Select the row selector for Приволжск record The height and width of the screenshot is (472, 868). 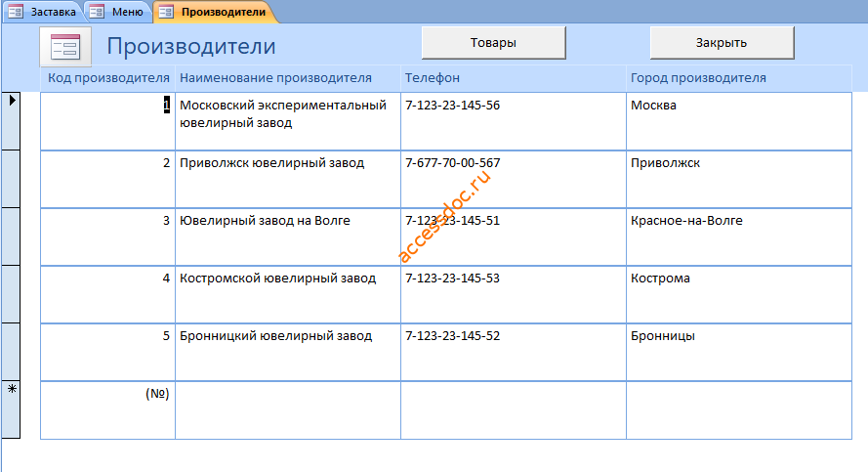11,179
